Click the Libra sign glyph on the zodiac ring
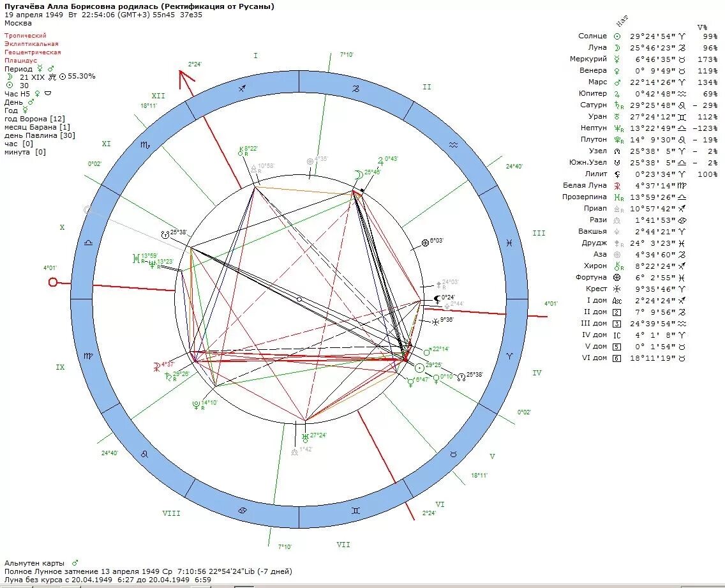This screenshot has height=588, width=725. click(x=88, y=243)
